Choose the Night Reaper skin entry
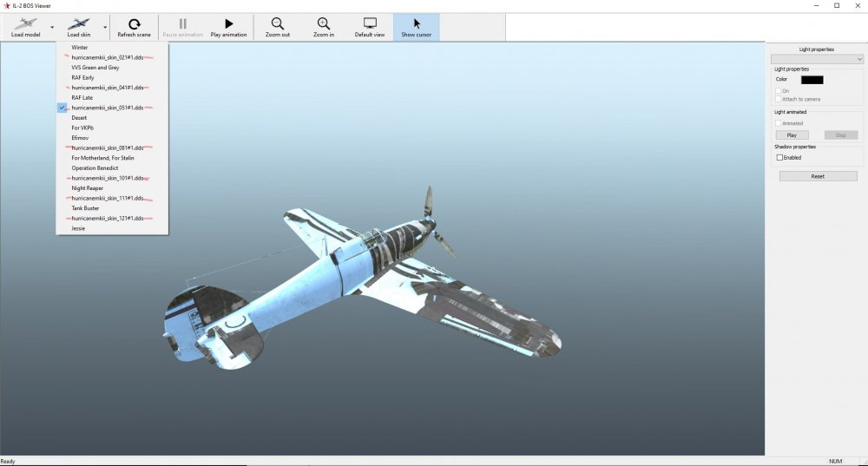Viewport: 868px width, 466px height. pyautogui.click(x=87, y=188)
